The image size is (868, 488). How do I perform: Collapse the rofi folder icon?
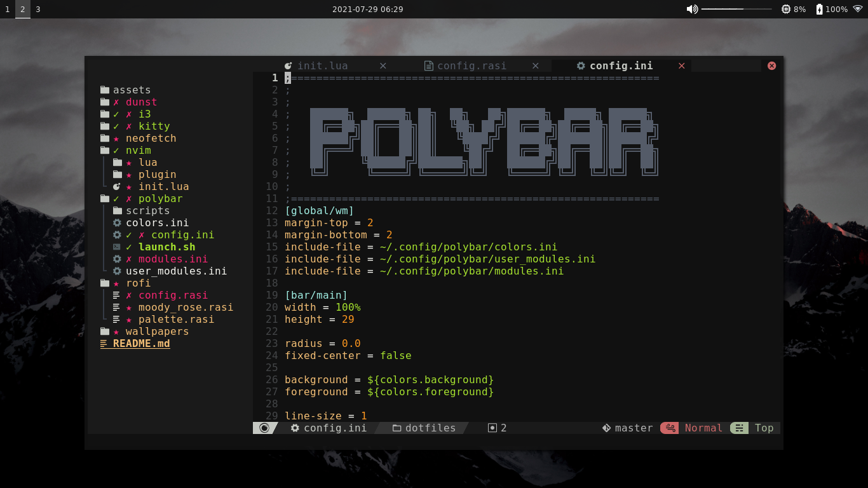[105, 283]
